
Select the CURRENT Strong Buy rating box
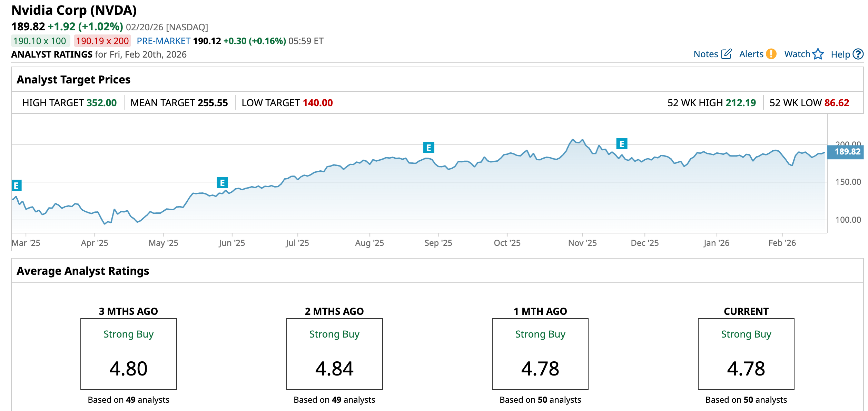(746, 354)
